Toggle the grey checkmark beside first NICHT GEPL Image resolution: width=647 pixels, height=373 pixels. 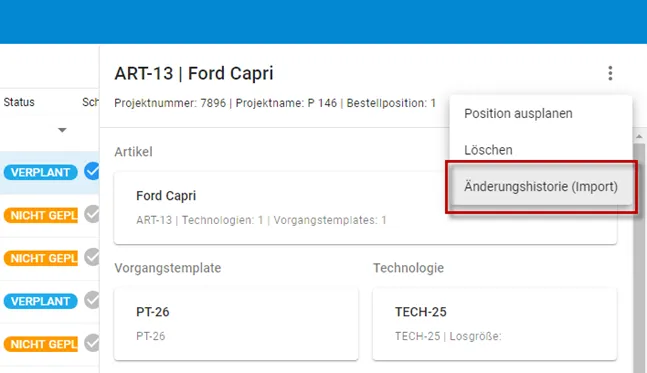coord(92,214)
